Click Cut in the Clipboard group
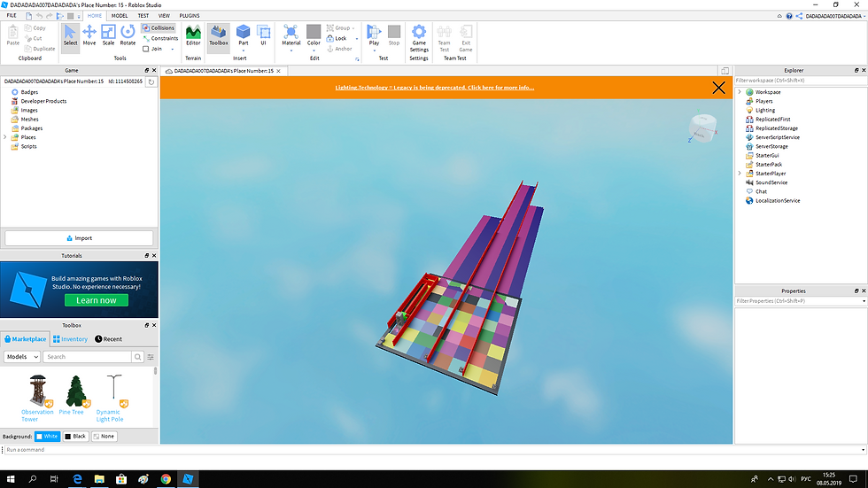Screen dimensions: 868x488 34,38
